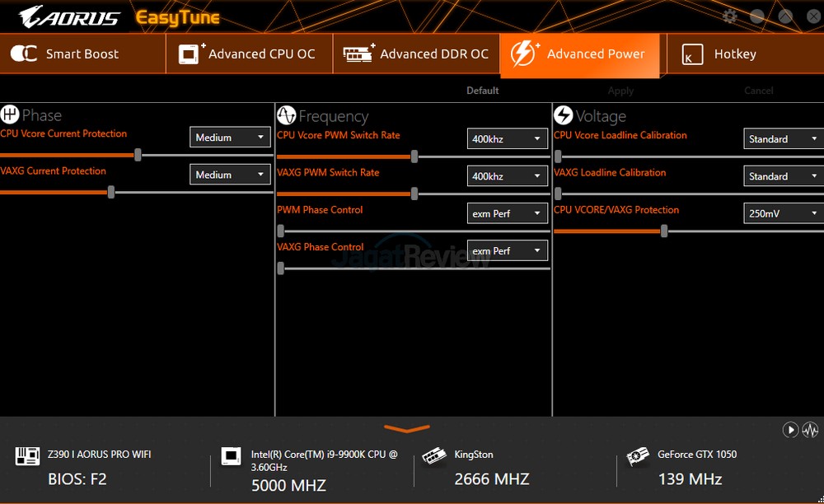The image size is (824, 504).
Task: Open CPU VCORE/VAXG Protection 250mV dropdown
Action: coord(783,213)
